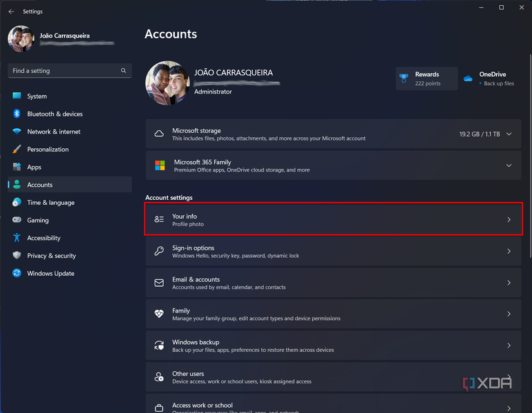
Task: Click the Windows backup icon
Action: coord(159,345)
